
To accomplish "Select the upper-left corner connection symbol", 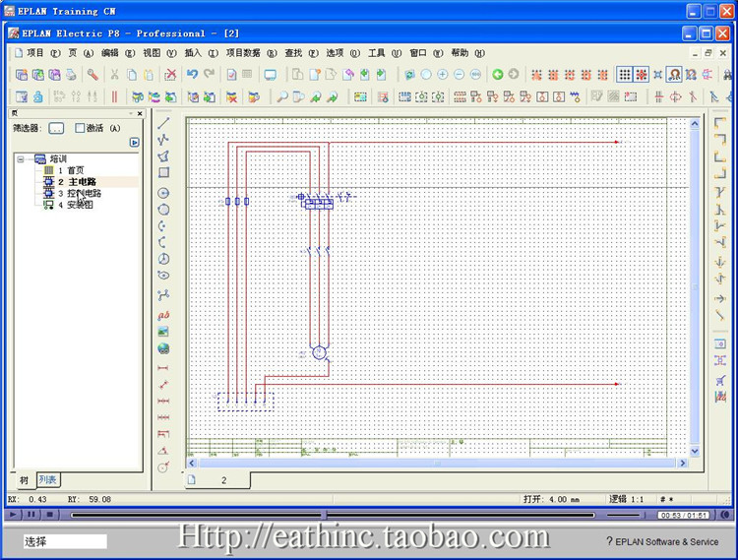I will pyautogui.click(x=719, y=123).
